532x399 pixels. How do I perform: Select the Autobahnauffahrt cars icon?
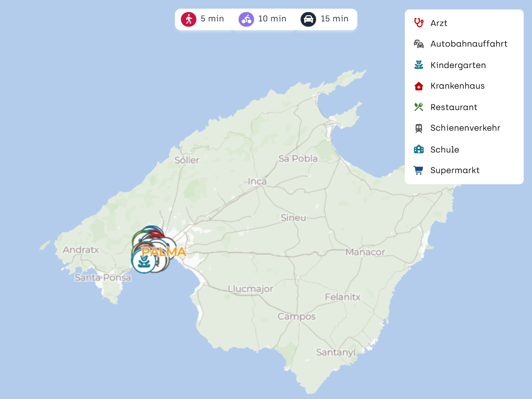point(419,44)
